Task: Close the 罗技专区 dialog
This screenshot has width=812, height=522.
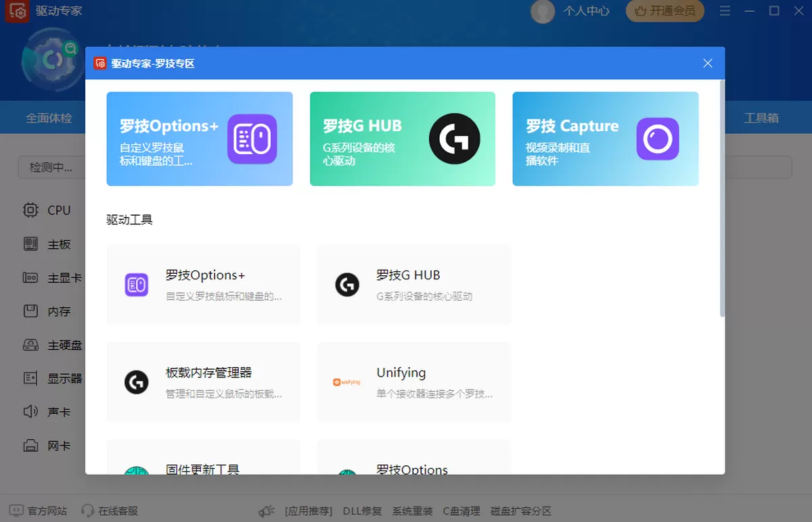Action: click(708, 63)
